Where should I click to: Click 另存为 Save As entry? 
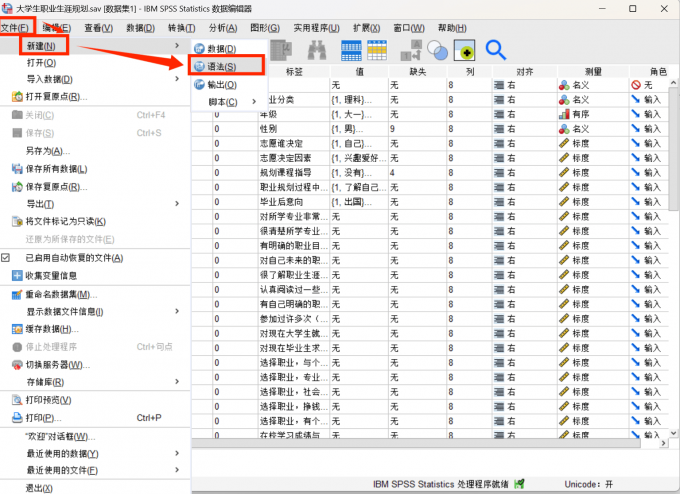click(38, 150)
